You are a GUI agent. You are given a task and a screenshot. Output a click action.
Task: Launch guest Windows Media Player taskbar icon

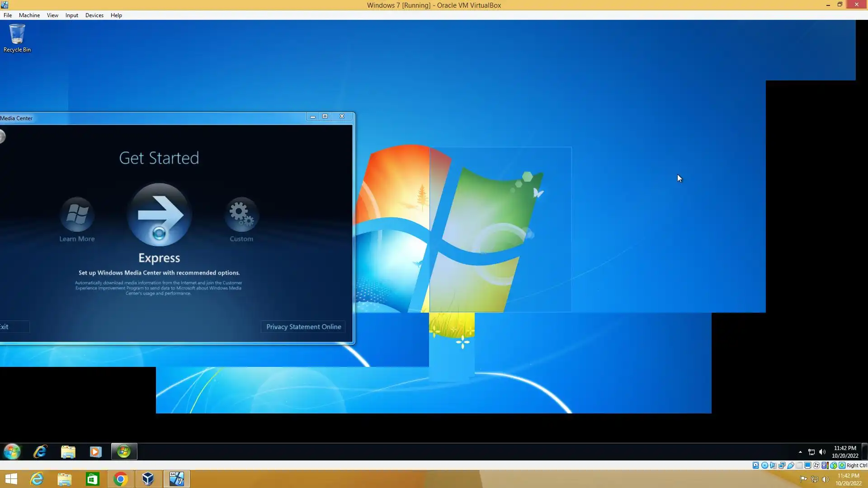[95, 451]
